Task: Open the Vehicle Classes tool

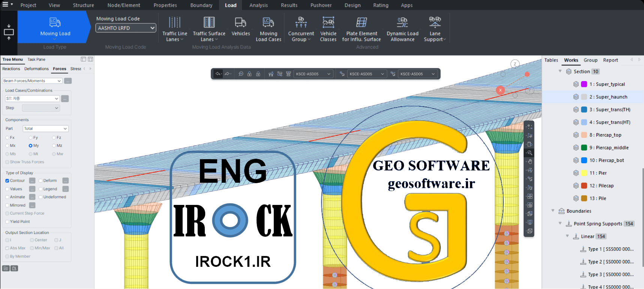Action: 328,29
